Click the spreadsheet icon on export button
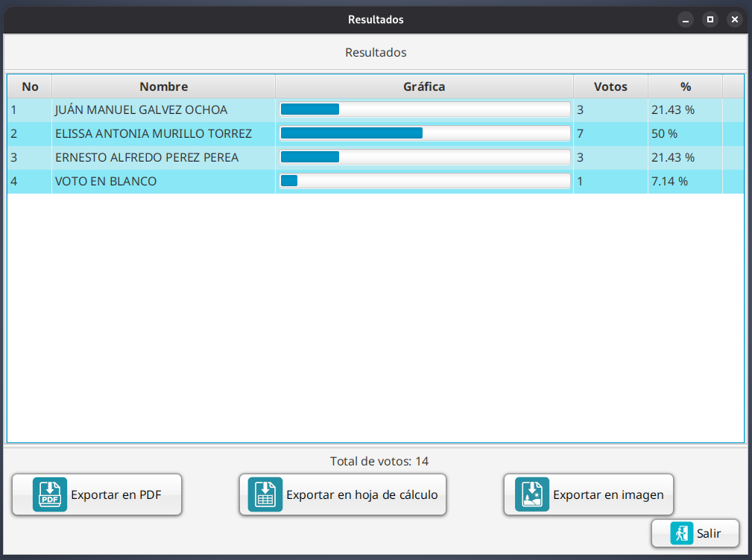Image resolution: width=752 pixels, height=560 pixels. [265, 494]
